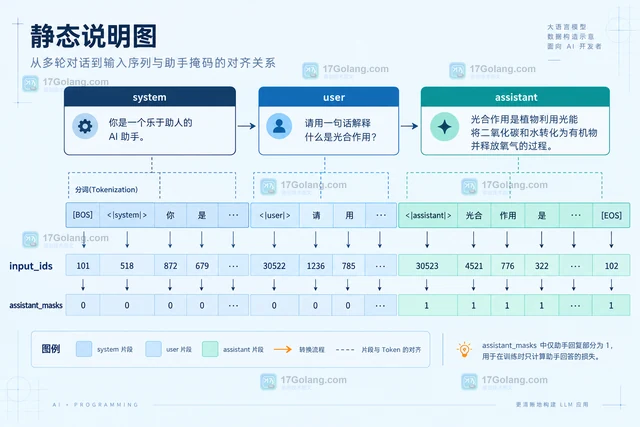640x427 pixels.
Task: Click the input id cell 518
Action: click(x=127, y=266)
